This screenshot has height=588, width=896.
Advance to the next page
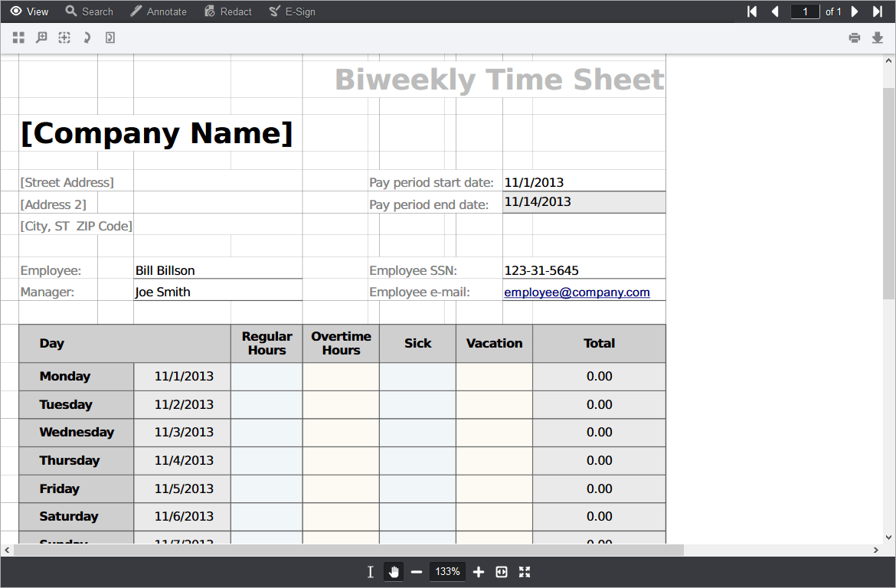[x=855, y=11]
